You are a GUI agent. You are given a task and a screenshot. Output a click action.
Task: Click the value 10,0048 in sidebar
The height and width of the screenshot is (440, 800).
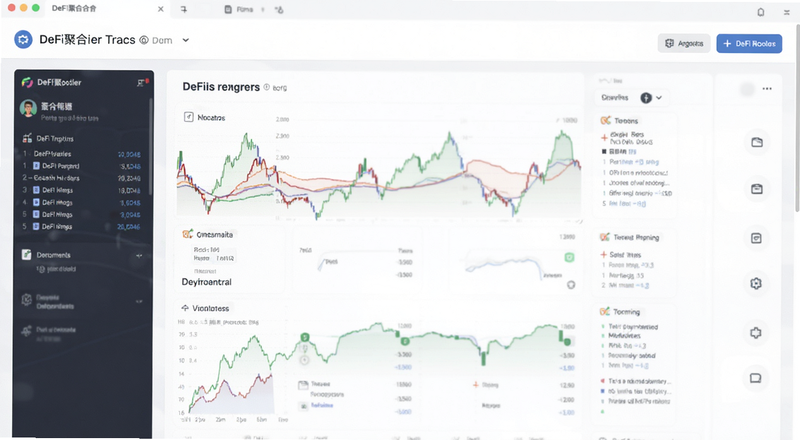[x=129, y=154]
